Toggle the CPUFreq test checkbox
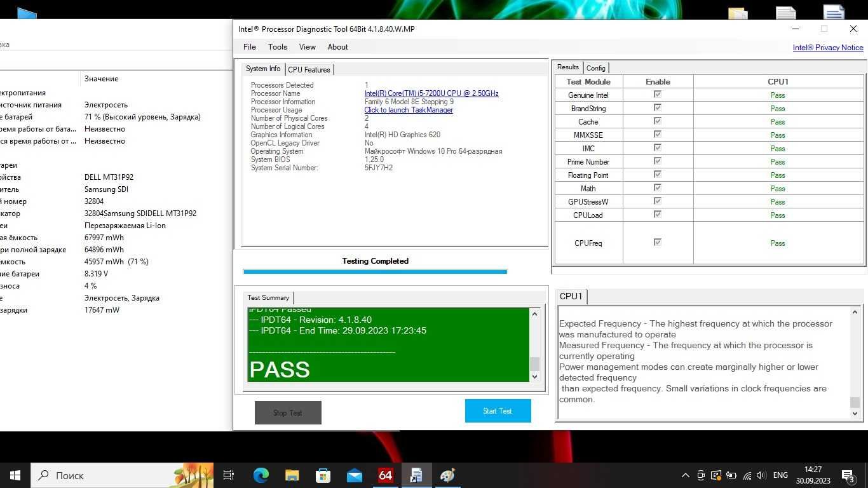The height and width of the screenshot is (488, 868). 658,242
